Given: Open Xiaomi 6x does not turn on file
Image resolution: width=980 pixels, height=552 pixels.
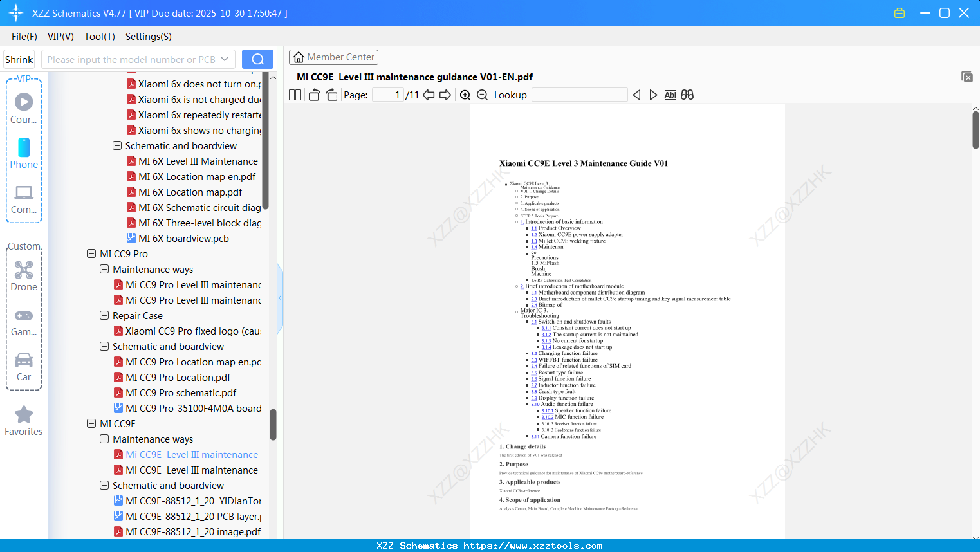Looking at the screenshot, I should (x=199, y=84).
